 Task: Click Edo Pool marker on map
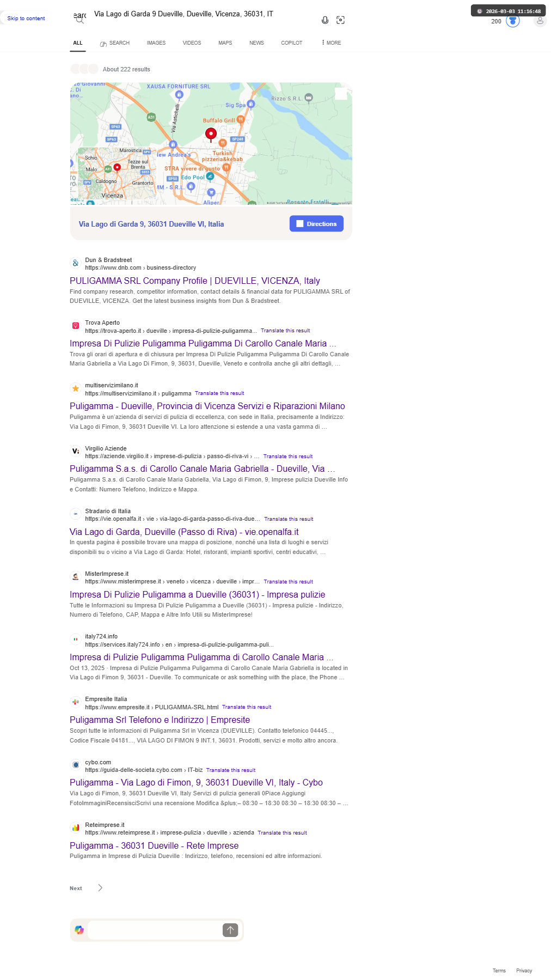211,177
